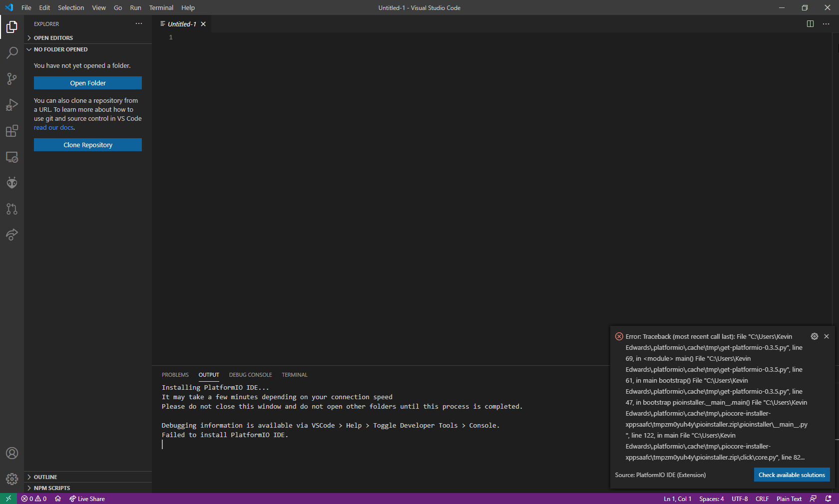This screenshot has width=839, height=504.
Task: Change encoding via UTF-8 indicator
Action: coord(740,499)
